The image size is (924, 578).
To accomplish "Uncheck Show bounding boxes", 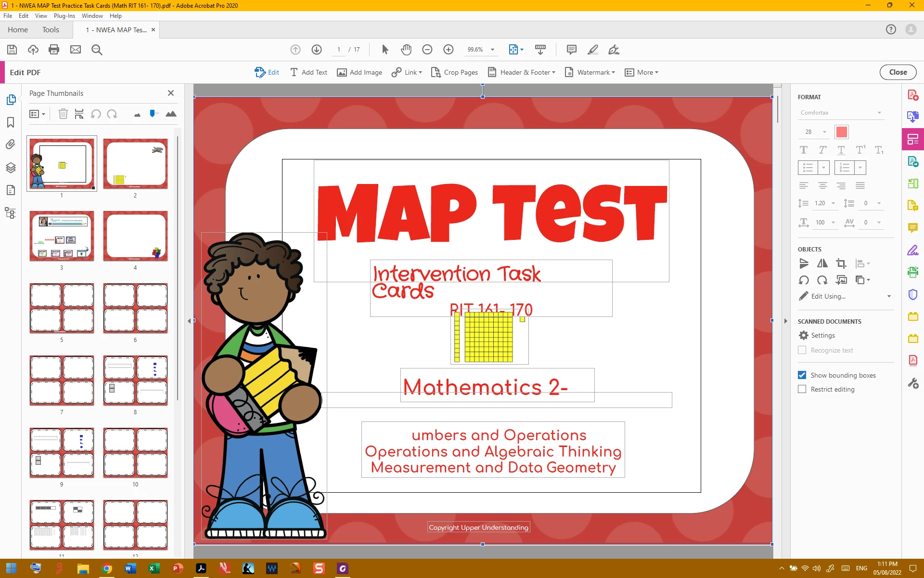I will [x=802, y=375].
